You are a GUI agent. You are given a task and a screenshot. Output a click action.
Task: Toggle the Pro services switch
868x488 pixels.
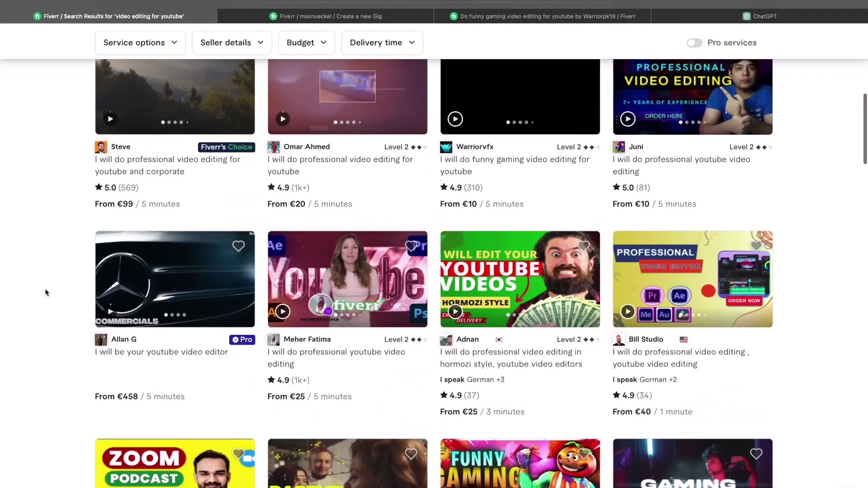click(694, 42)
